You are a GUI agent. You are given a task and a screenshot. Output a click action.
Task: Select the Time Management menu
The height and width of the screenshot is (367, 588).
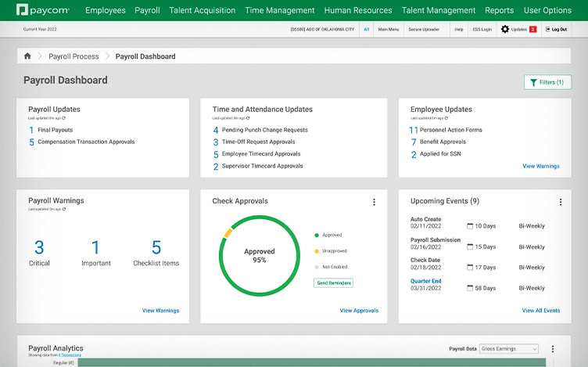[x=280, y=11]
